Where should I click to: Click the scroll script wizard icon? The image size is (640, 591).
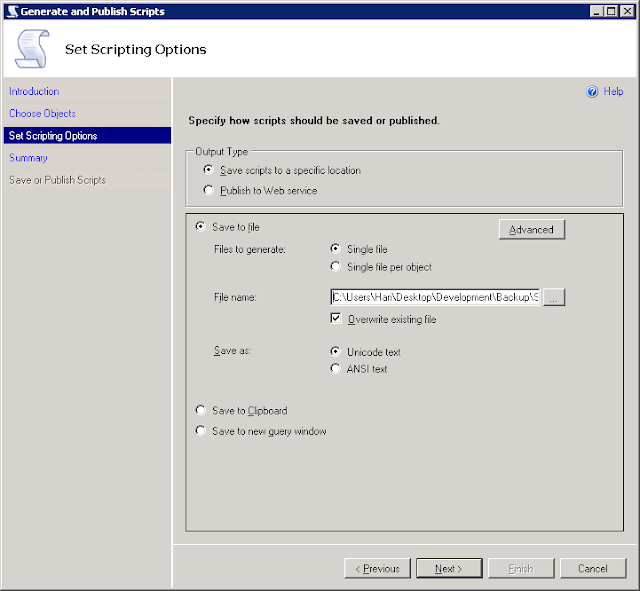[32, 49]
